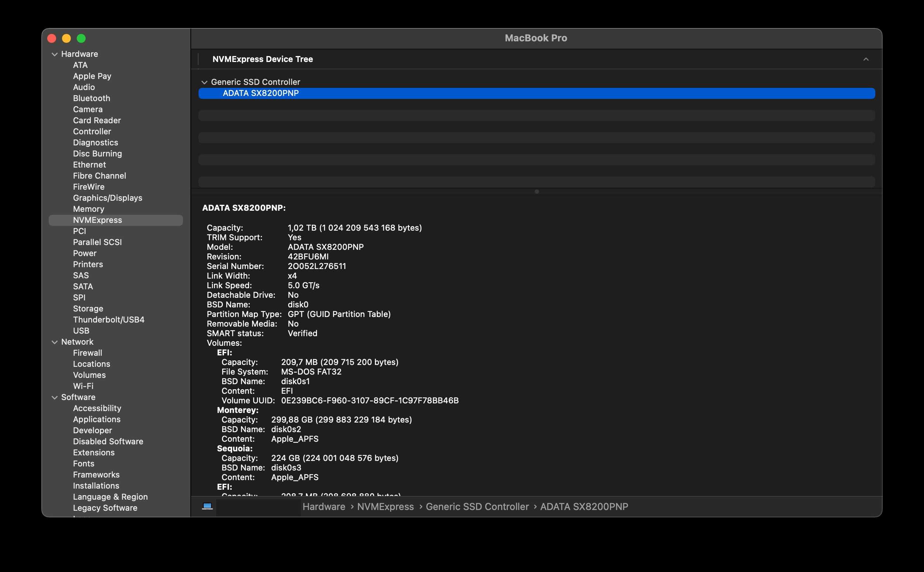Open Legacy Software entry
Image resolution: width=924 pixels, height=572 pixels.
(x=105, y=508)
